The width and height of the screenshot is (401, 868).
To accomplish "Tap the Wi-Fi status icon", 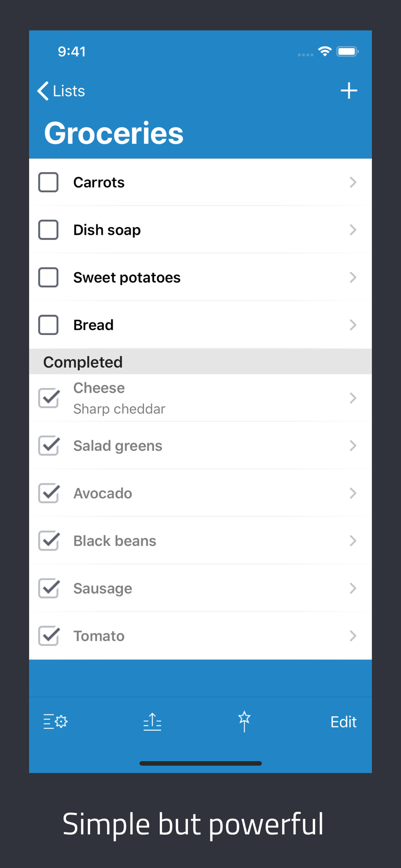I will point(325,51).
